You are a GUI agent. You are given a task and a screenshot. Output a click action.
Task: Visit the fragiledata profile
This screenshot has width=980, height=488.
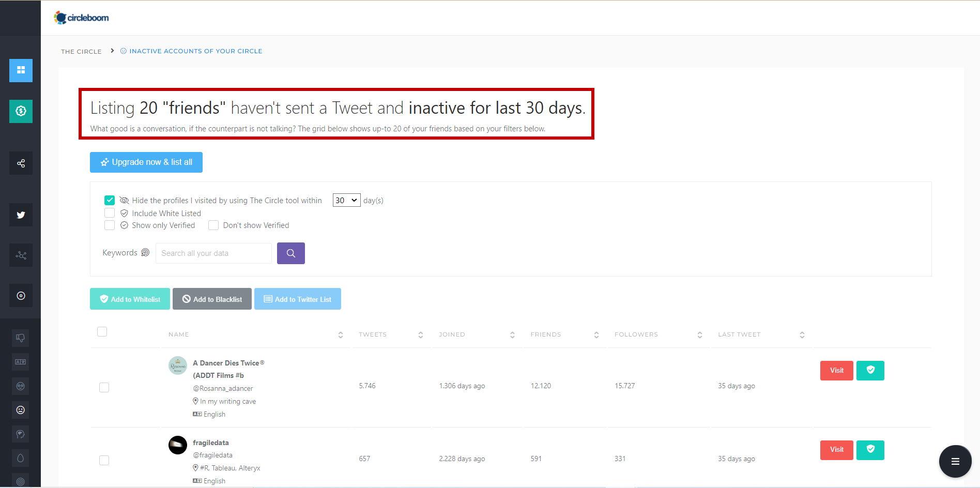pyautogui.click(x=836, y=450)
